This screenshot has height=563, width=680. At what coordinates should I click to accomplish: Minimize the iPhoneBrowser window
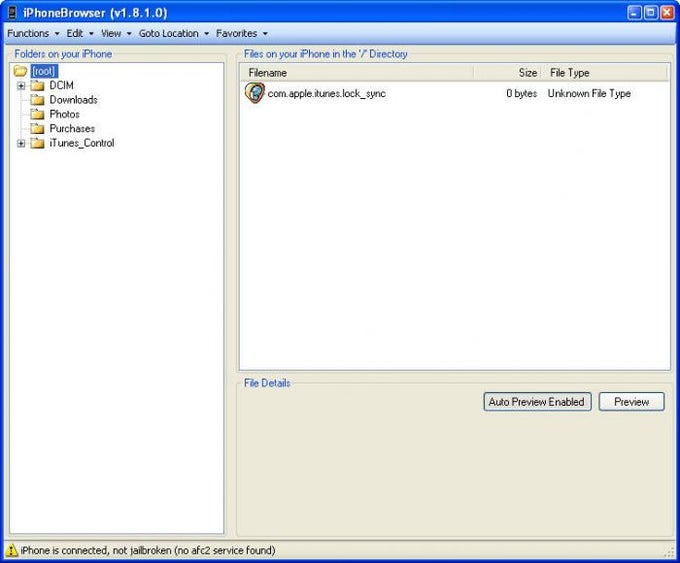[634, 13]
